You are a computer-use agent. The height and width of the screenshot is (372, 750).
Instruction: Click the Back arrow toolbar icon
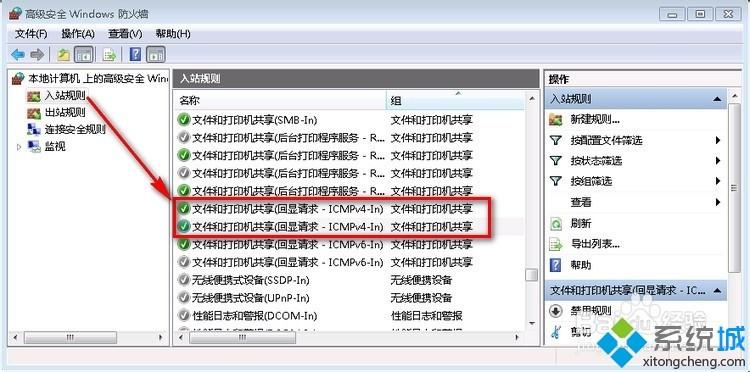[18, 55]
